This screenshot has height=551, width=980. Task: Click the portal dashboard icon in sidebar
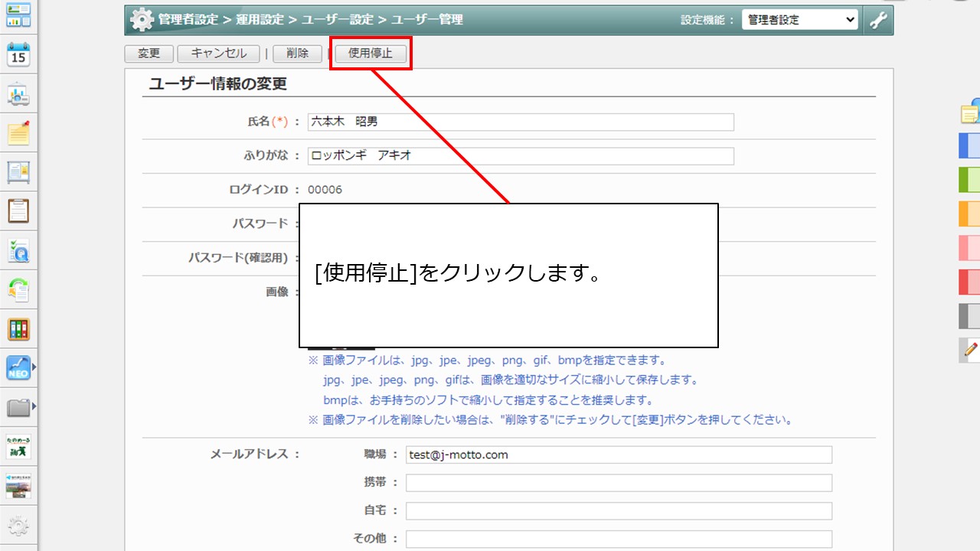[x=18, y=15]
